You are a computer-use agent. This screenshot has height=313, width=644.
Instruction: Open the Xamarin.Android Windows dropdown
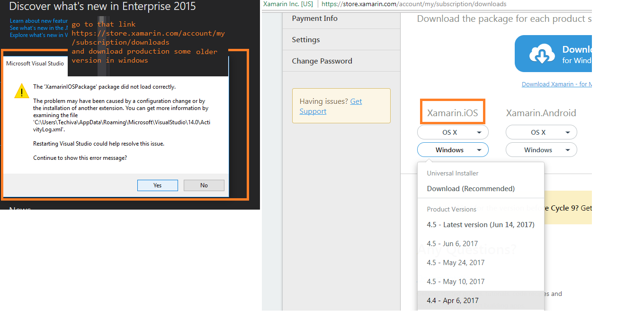click(x=541, y=150)
